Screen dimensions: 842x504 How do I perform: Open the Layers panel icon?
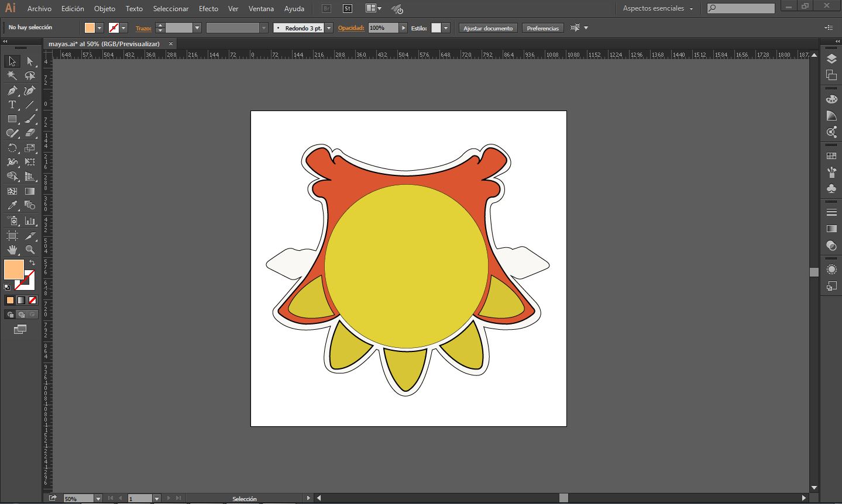click(831, 60)
